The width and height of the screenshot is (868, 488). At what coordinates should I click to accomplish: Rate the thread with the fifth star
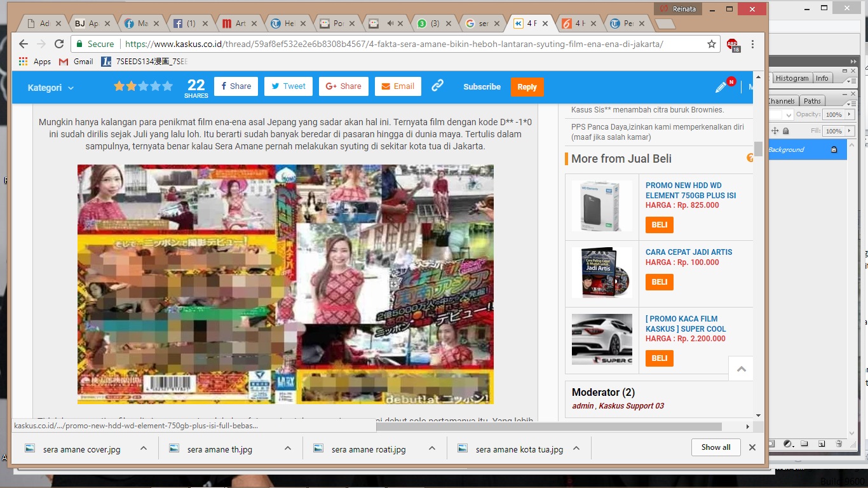[x=168, y=86]
